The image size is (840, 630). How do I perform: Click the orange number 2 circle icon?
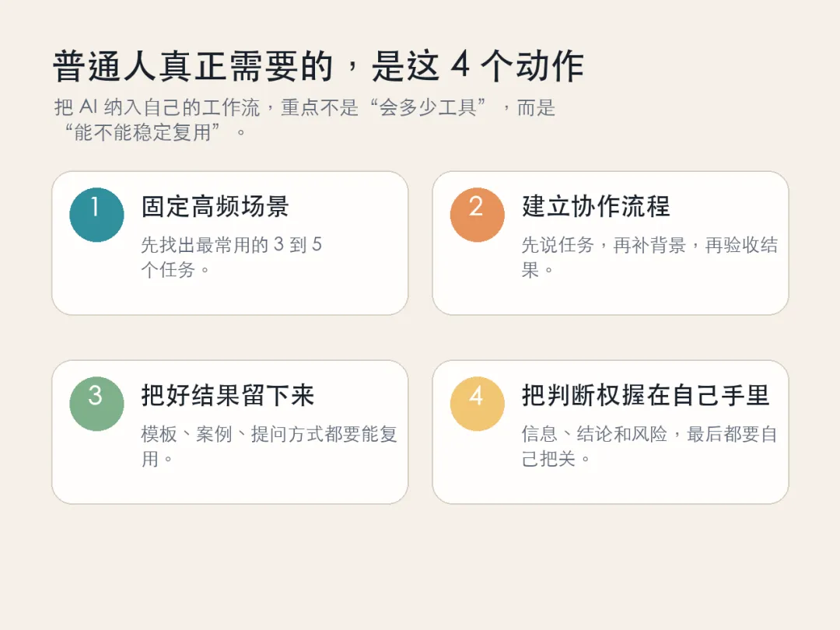click(x=477, y=215)
